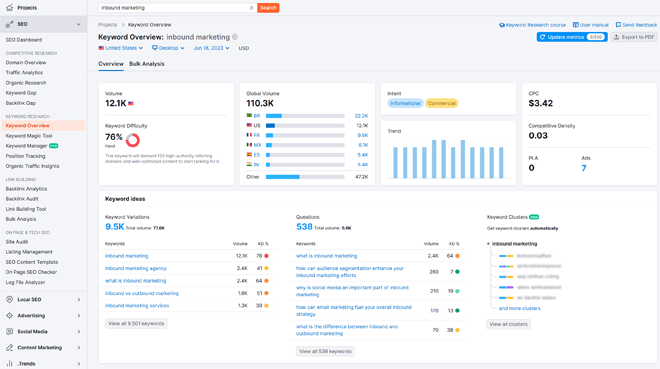This screenshot has width=660, height=369.
Task: Click the Mexico flag in Global Volume
Action: (x=249, y=145)
